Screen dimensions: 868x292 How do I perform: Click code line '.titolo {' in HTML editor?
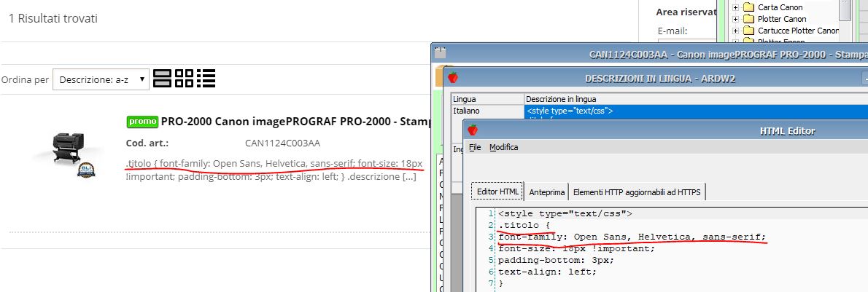click(x=523, y=225)
